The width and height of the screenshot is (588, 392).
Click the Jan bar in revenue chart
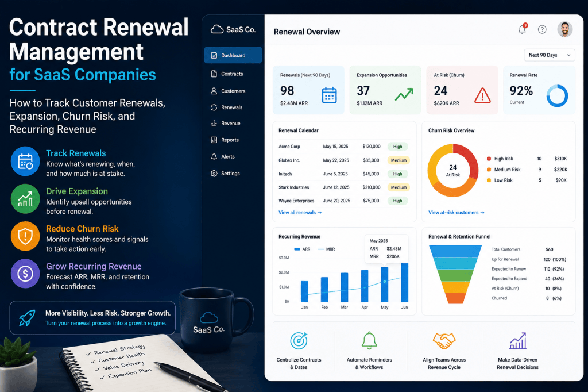[x=304, y=291]
